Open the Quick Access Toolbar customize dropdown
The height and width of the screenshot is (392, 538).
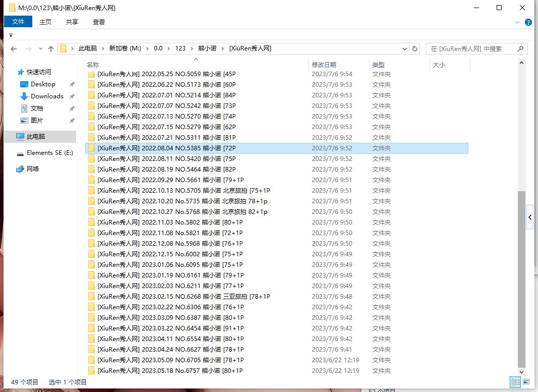click(11, 35)
